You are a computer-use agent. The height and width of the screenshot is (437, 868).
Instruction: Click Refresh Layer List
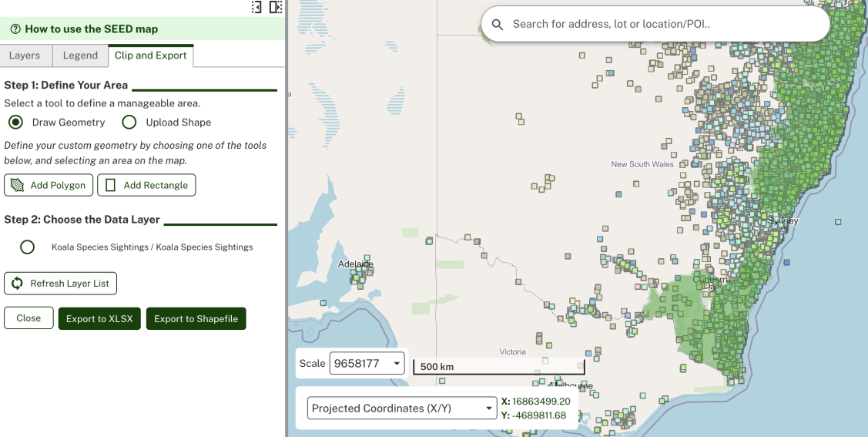click(60, 284)
